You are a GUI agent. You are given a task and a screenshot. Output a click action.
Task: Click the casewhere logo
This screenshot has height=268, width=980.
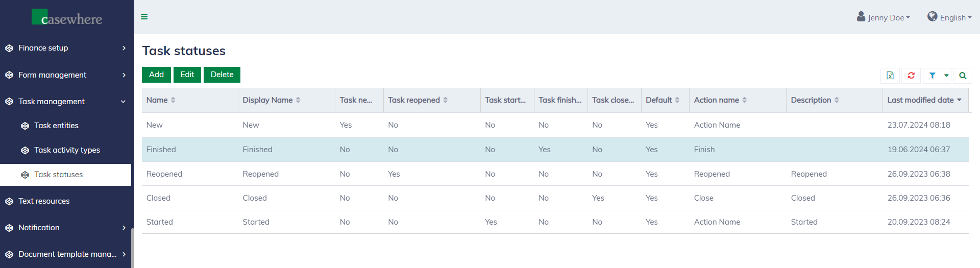coord(67,18)
